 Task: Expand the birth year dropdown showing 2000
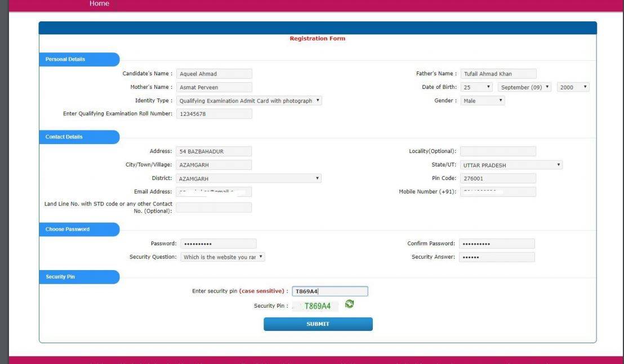pyautogui.click(x=573, y=87)
